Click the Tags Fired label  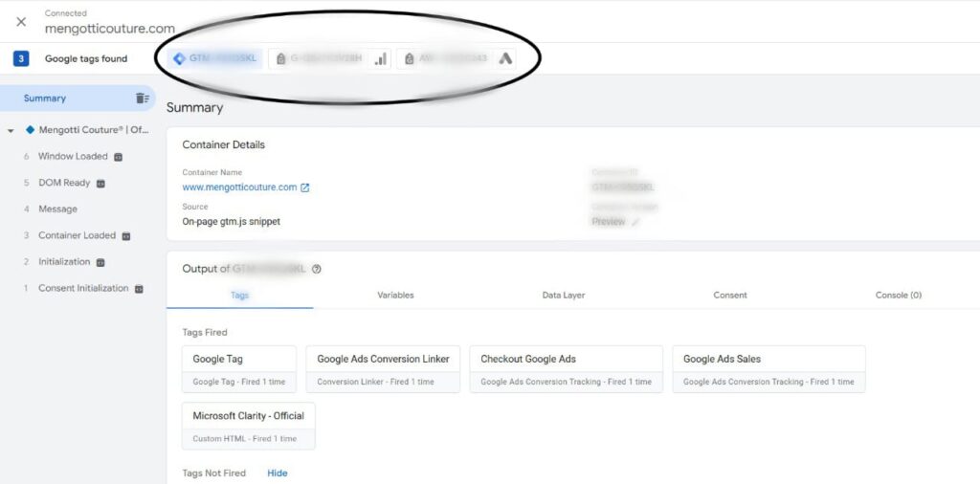(205, 332)
